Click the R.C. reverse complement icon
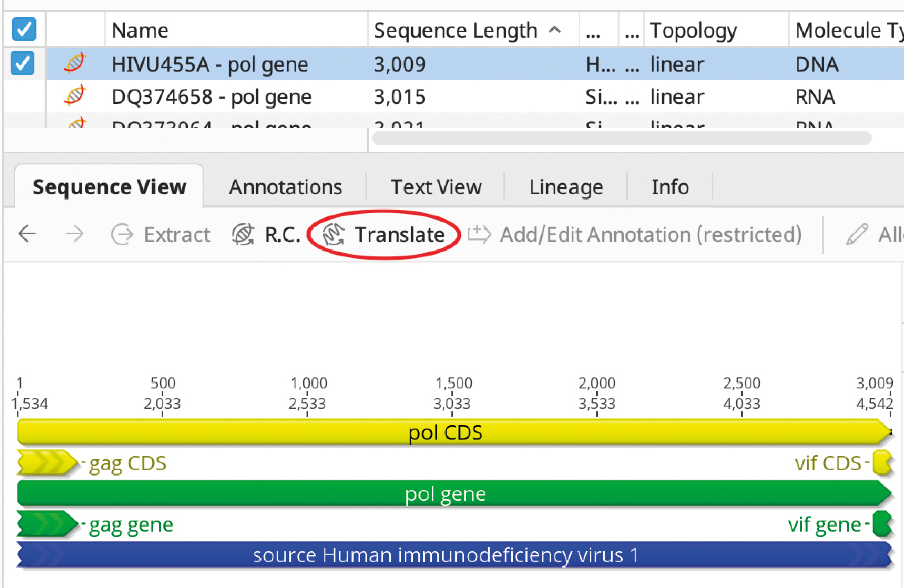904x588 pixels. click(243, 234)
